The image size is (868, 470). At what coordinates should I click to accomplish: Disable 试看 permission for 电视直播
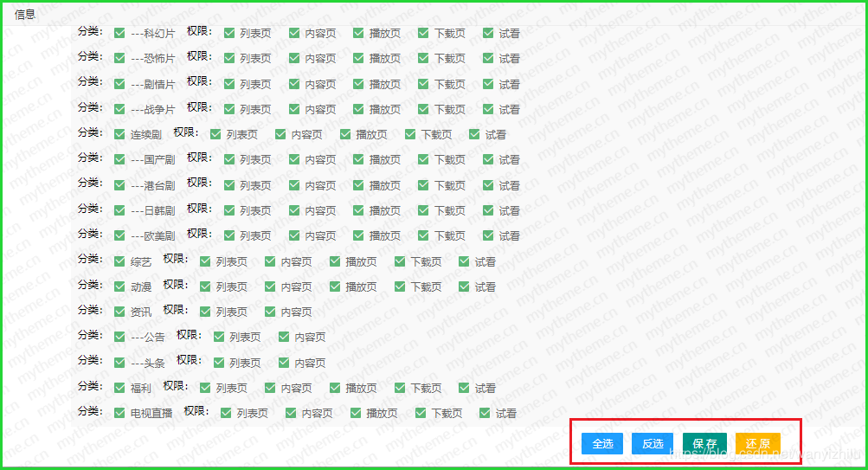coord(485,413)
